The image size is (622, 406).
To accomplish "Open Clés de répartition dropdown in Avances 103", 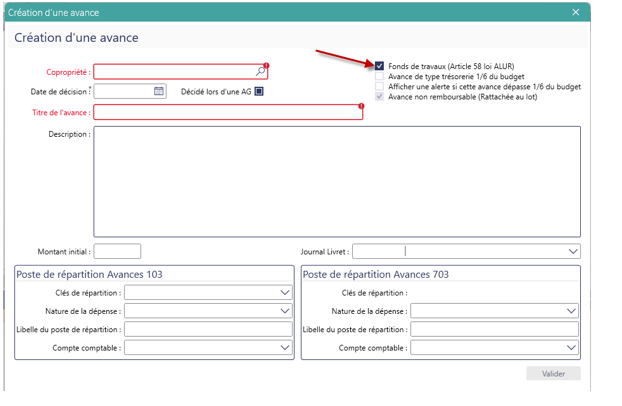I will click(285, 293).
